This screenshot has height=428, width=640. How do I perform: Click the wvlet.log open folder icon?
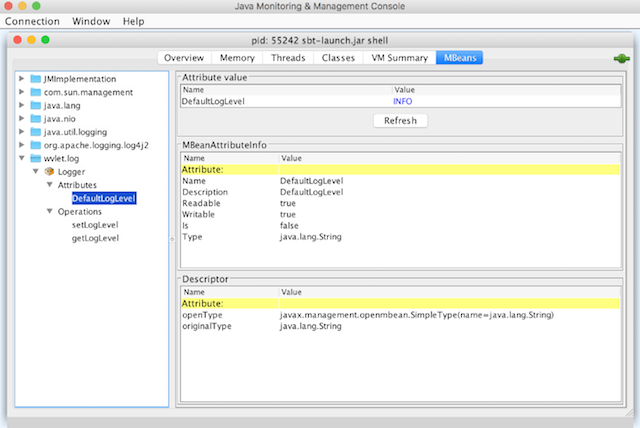click(36, 158)
